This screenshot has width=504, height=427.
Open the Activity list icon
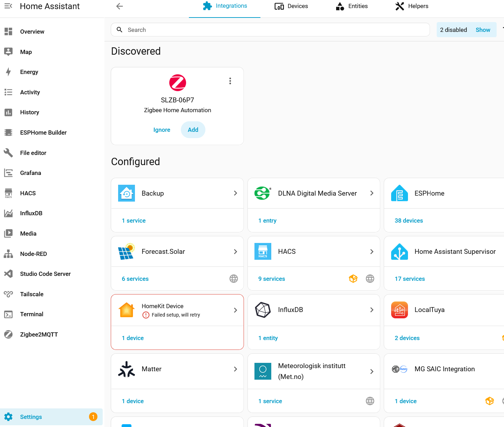click(x=8, y=92)
